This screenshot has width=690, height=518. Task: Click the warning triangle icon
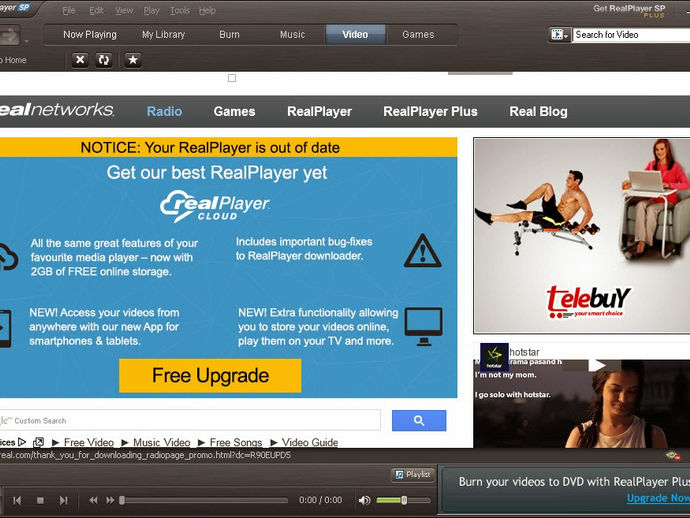(x=422, y=251)
